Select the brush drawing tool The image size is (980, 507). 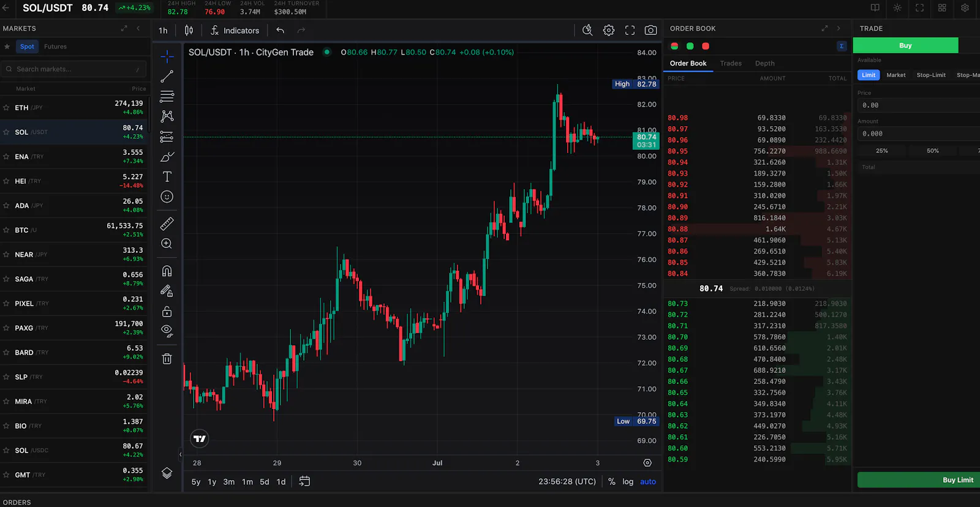[x=167, y=157]
